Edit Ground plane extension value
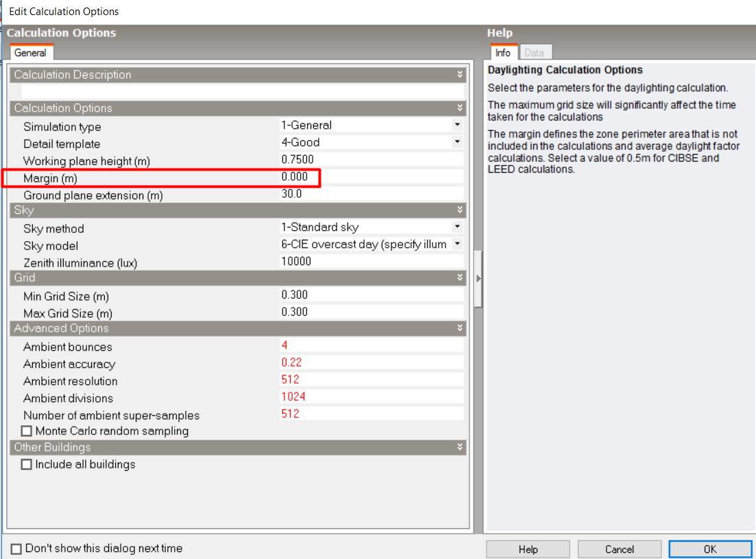The width and height of the screenshot is (756, 559). (371, 194)
